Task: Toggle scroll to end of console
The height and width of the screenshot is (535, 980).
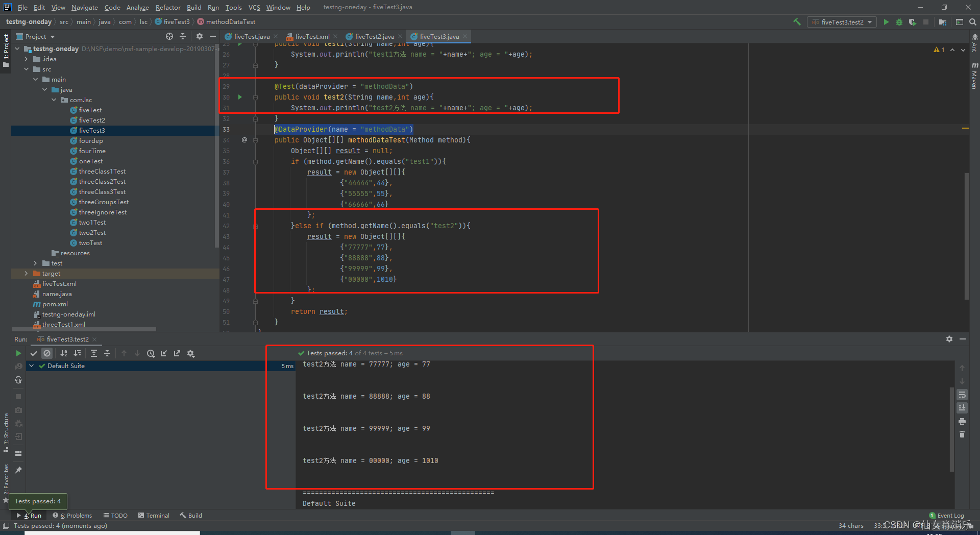Action: click(962, 408)
